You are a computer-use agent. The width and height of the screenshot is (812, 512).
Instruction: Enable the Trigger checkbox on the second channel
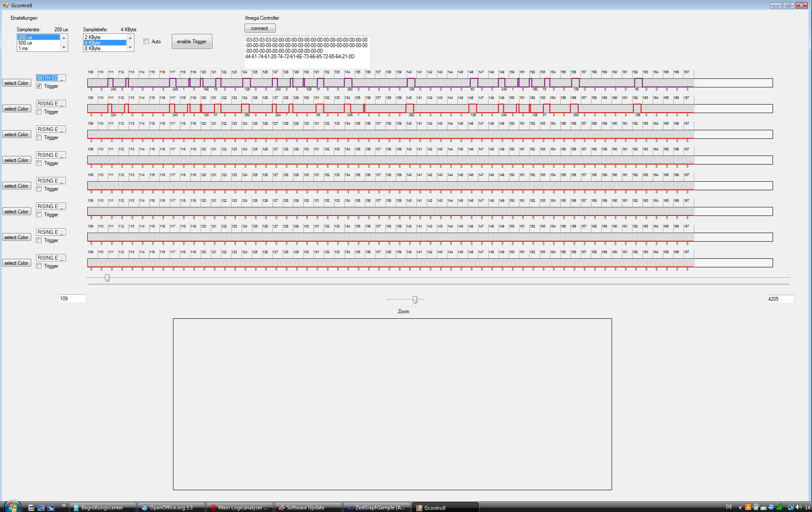click(x=39, y=112)
